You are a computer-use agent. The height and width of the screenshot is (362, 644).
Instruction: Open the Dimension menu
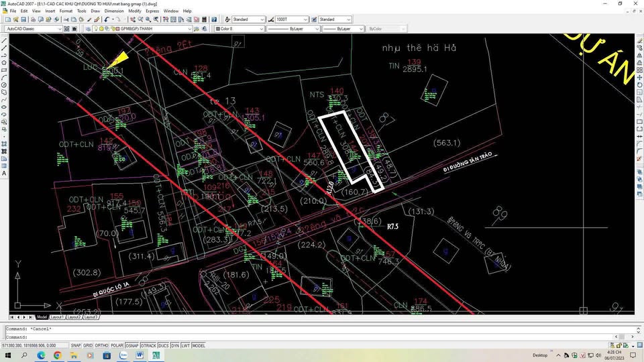click(114, 11)
